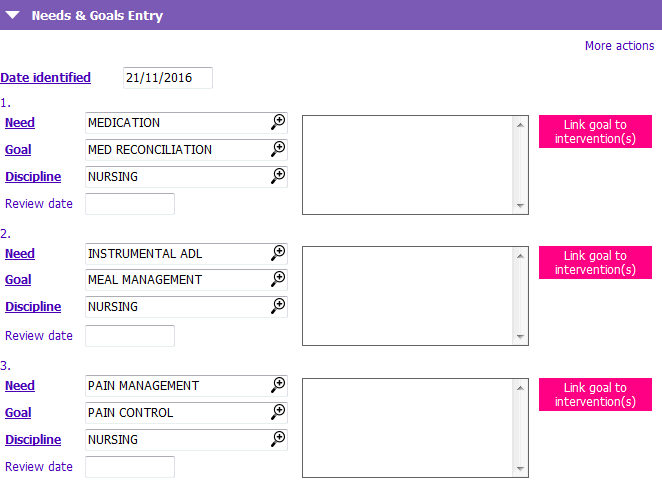
Task: Click into the second entry's notes text area
Action: 408,295
